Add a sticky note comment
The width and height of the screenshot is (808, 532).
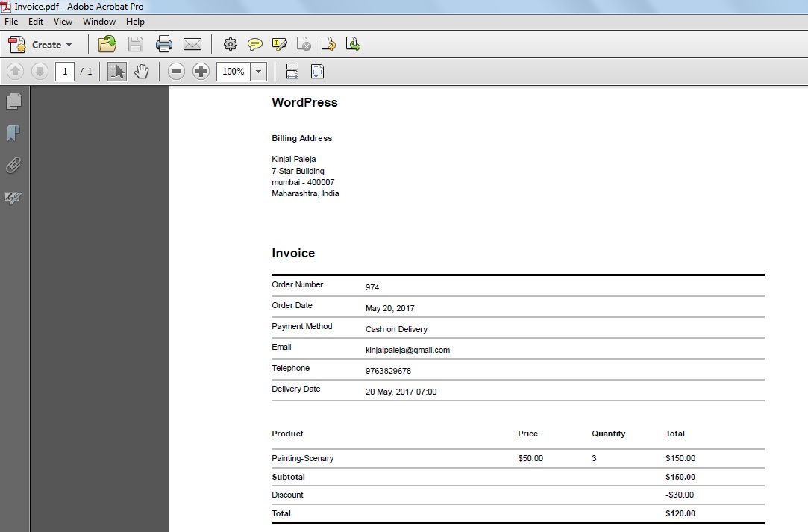coord(254,44)
